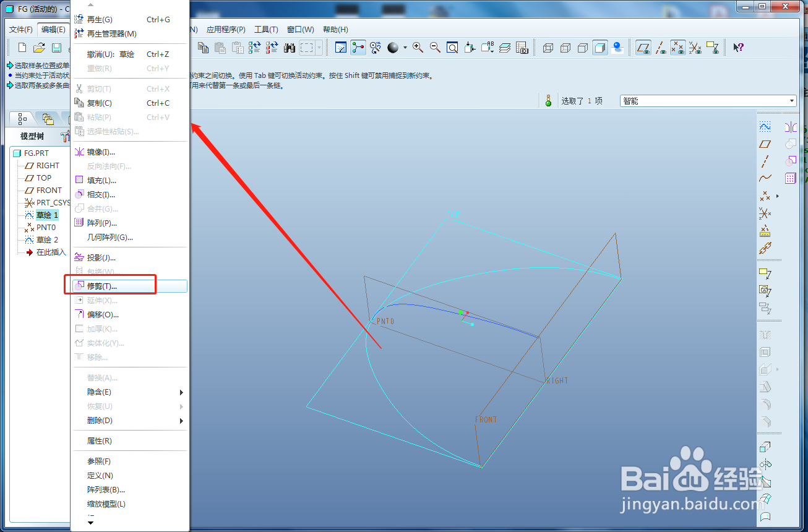Click the Pattern tool in right toolbar
This screenshot has width=808, height=532.
[791, 178]
